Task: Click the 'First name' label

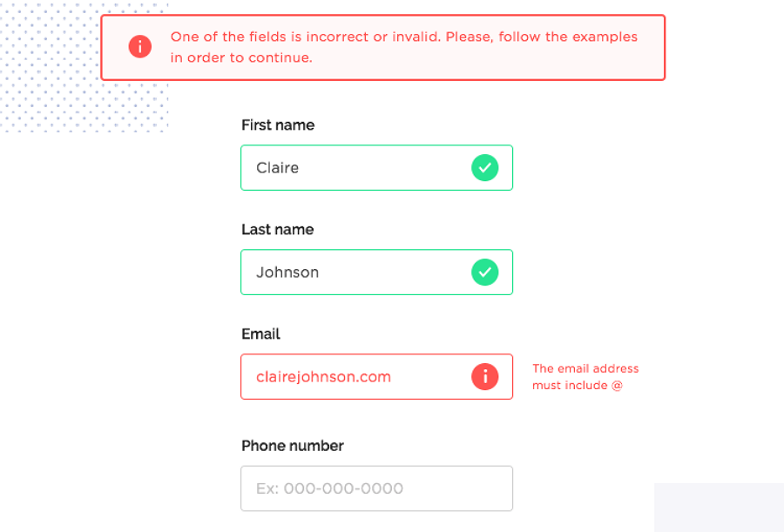Action: [277, 125]
